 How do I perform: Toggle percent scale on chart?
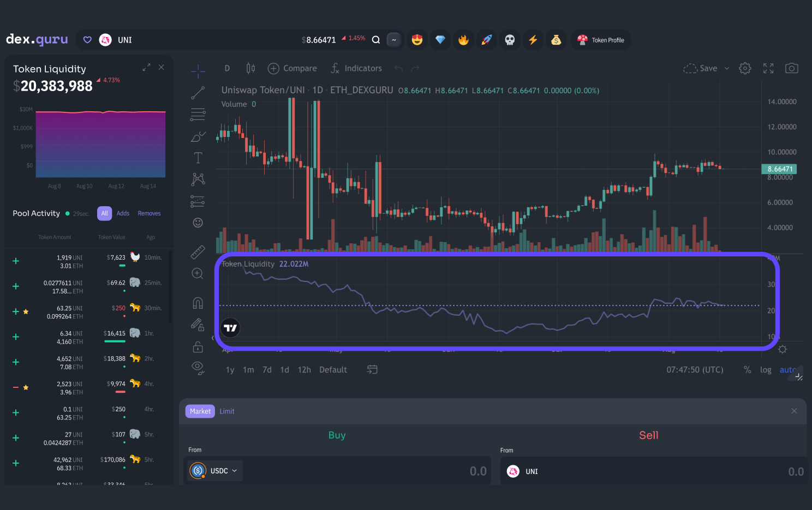(x=747, y=370)
